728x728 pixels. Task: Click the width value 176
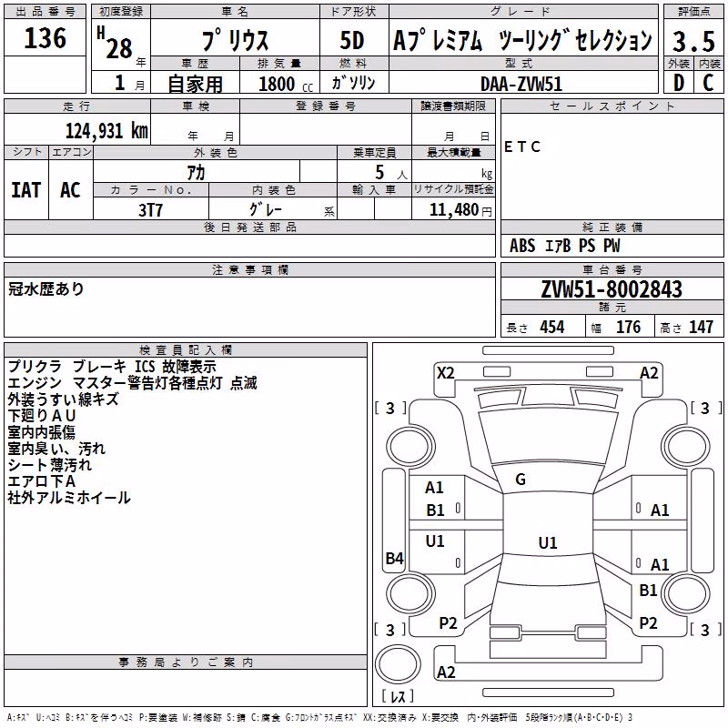(x=628, y=328)
